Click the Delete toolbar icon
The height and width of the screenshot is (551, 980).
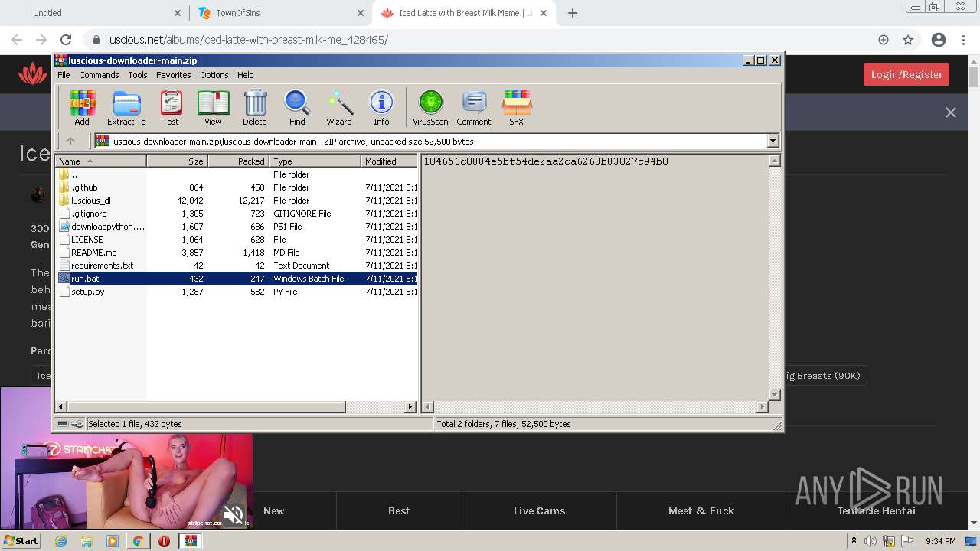(x=255, y=107)
